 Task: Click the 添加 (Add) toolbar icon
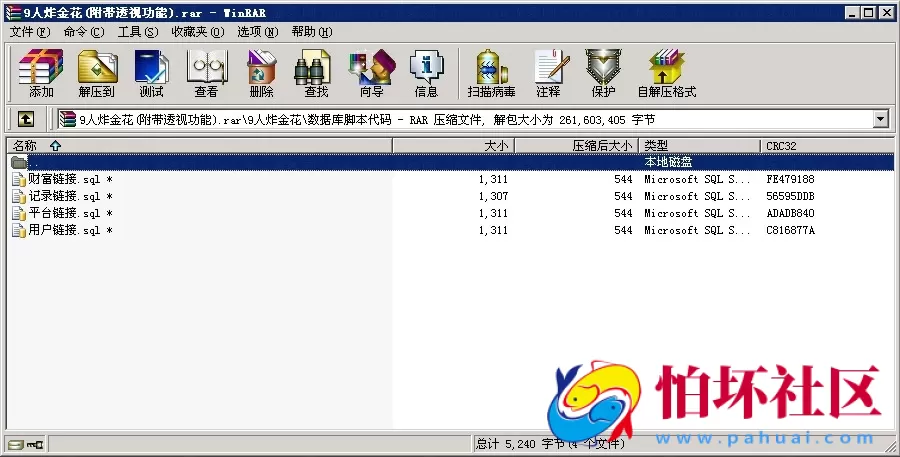[41, 73]
